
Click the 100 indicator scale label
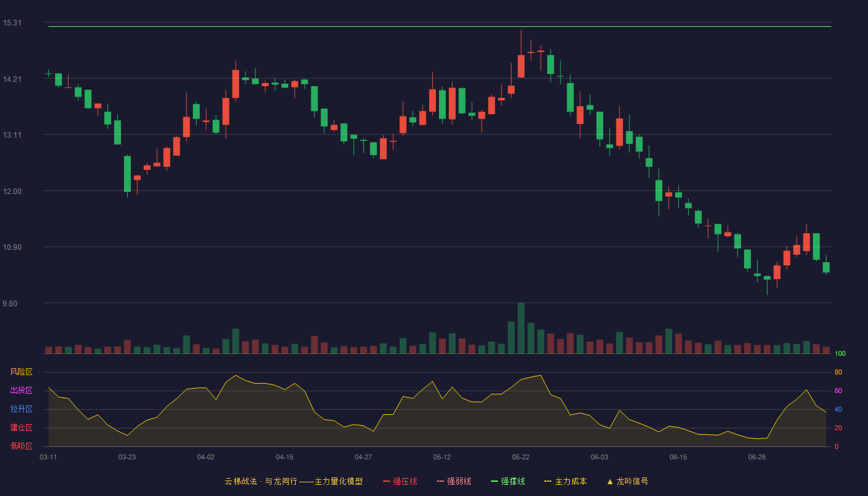click(x=840, y=354)
